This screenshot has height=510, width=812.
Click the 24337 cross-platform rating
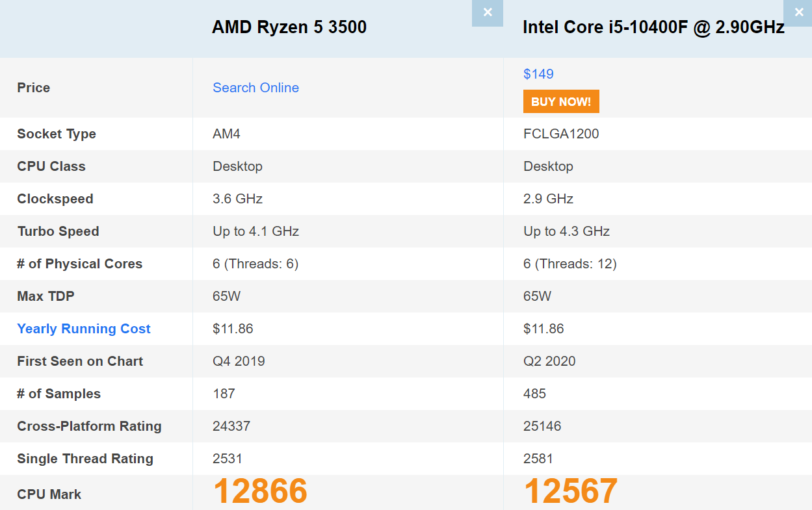tap(231, 426)
